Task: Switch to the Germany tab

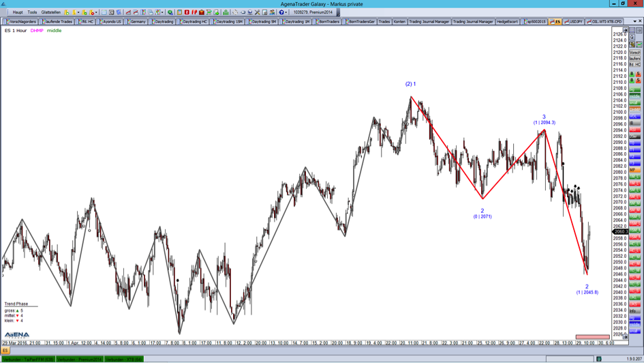Action: (x=136, y=21)
